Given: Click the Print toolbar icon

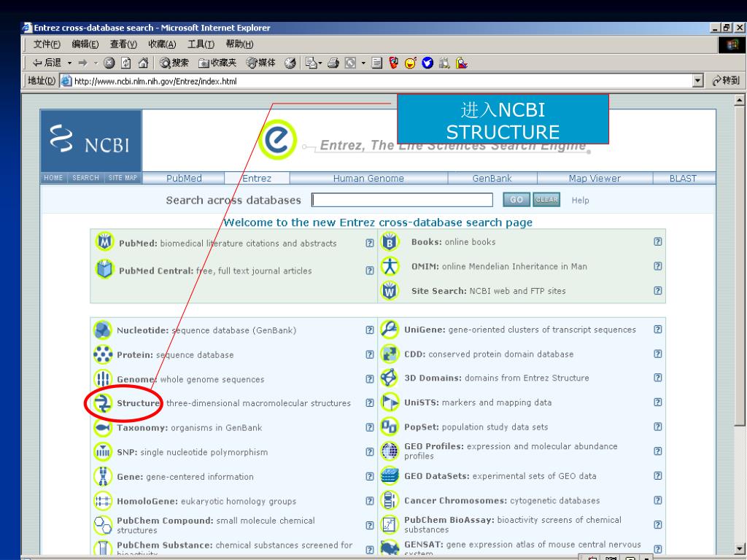Looking at the screenshot, I should (x=333, y=63).
